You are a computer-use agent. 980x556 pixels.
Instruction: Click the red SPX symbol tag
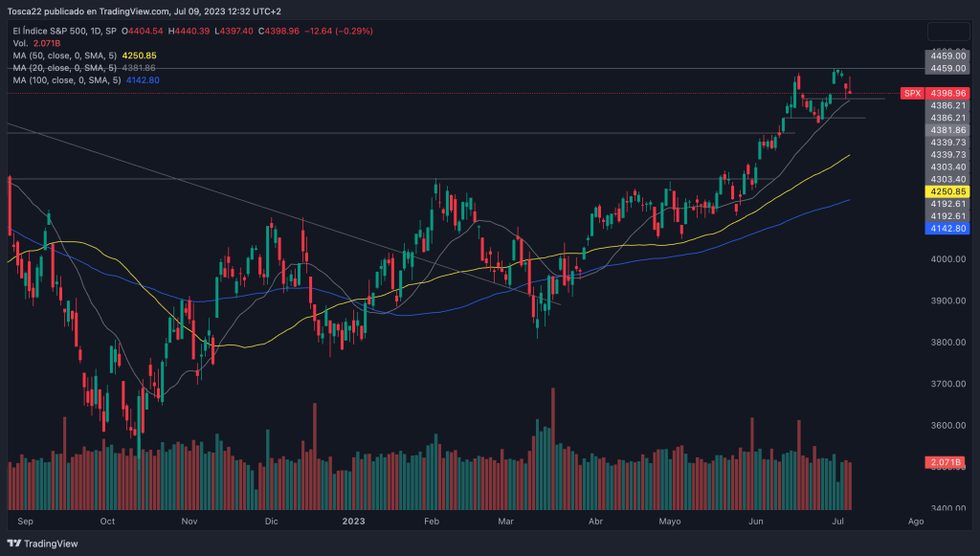pos(912,93)
